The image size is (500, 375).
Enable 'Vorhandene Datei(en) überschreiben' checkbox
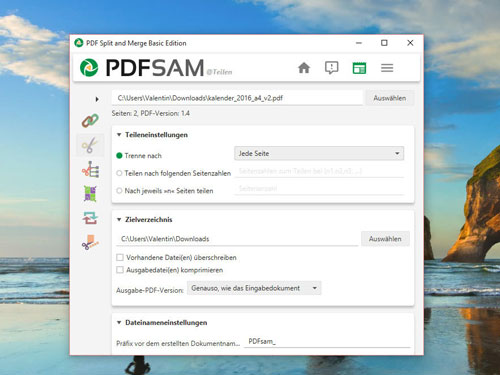tap(120, 257)
